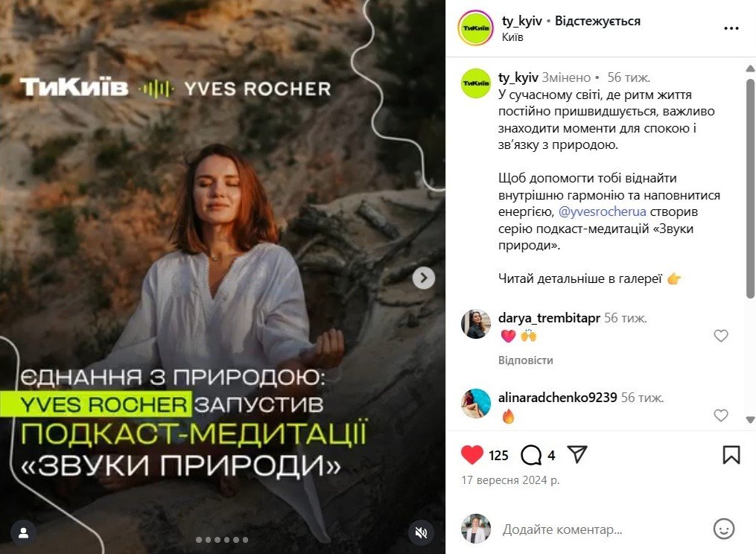Open the three-dots more options menu
This screenshot has height=554, width=756.
point(731,28)
